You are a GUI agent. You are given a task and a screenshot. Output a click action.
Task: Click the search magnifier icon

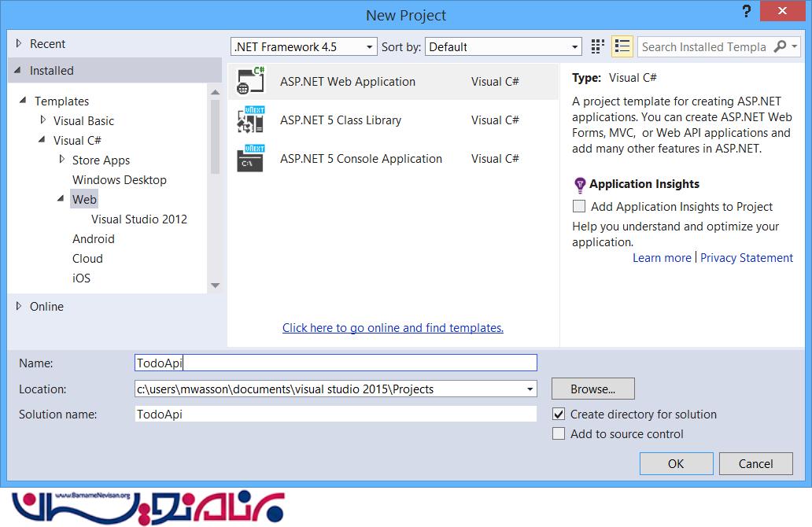[x=780, y=46]
